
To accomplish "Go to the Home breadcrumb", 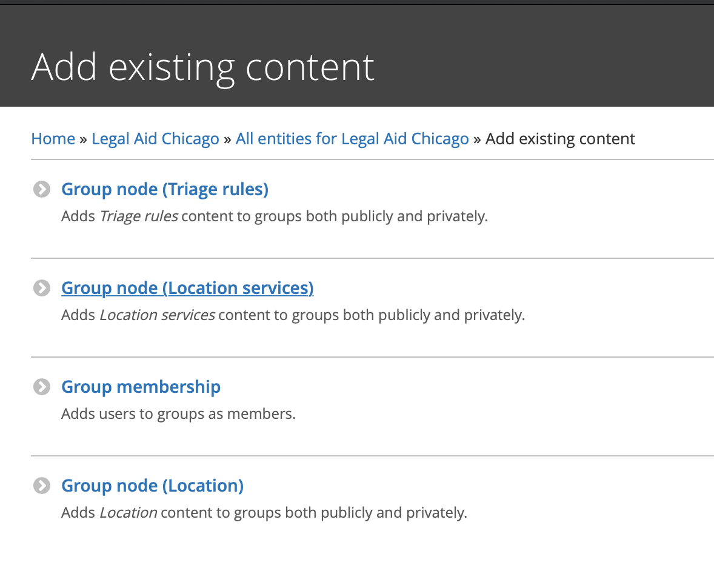I will [x=53, y=138].
